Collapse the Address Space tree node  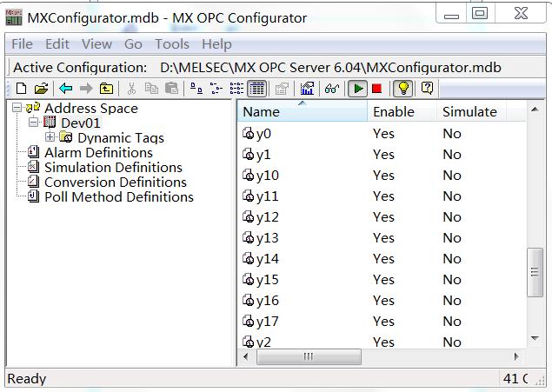[17, 107]
